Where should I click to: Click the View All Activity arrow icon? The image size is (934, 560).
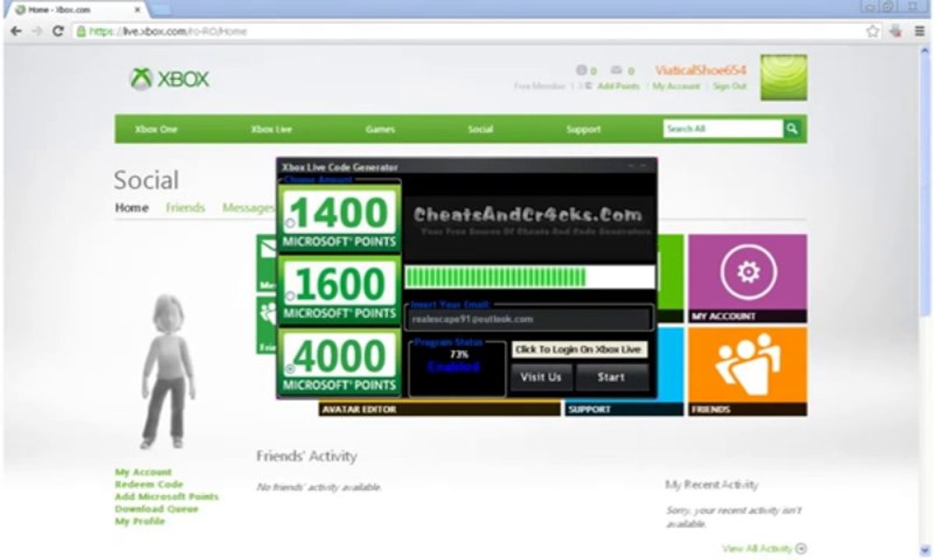[801, 548]
